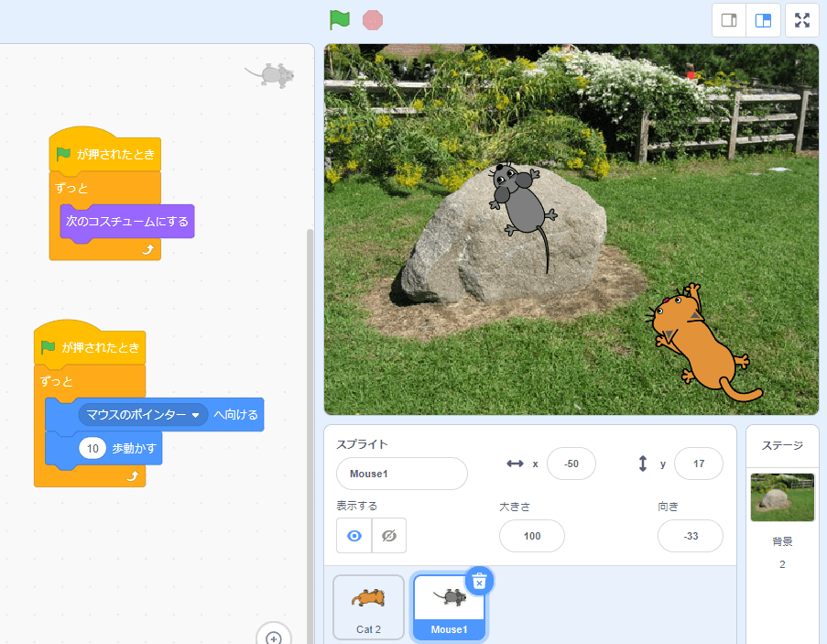Click the lower ずっと forever block
This screenshot has height=644, width=827.
pos(56,381)
